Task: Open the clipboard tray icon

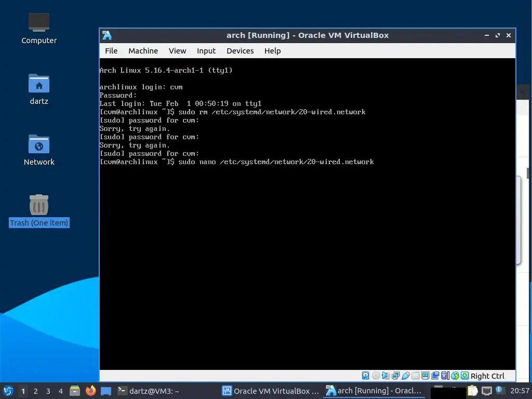Action: pos(473,391)
